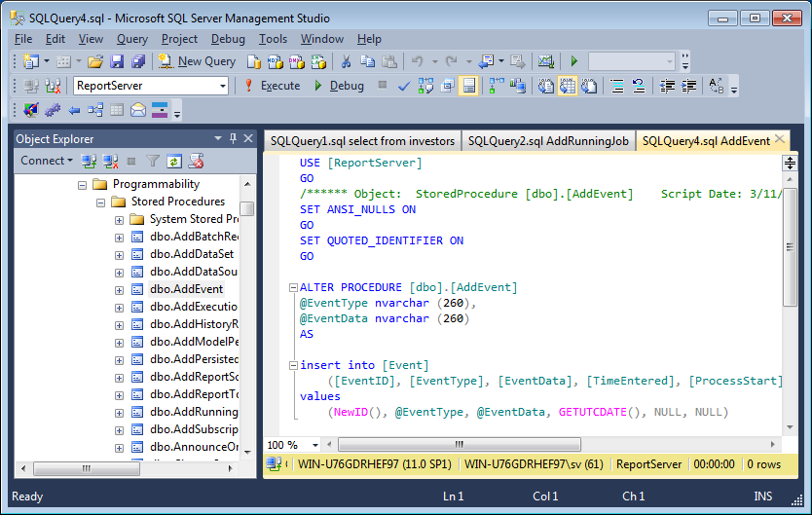Image resolution: width=812 pixels, height=515 pixels.
Task: Open the Object Explorer window position dropdown
Action: 218,138
